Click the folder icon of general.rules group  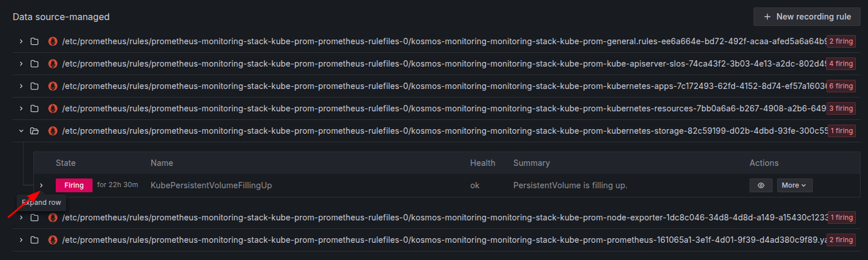click(x=34, y=41)
